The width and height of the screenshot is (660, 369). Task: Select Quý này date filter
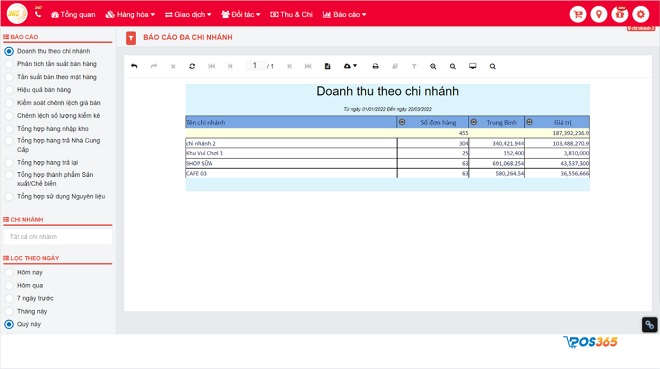[x=23, y=324]
